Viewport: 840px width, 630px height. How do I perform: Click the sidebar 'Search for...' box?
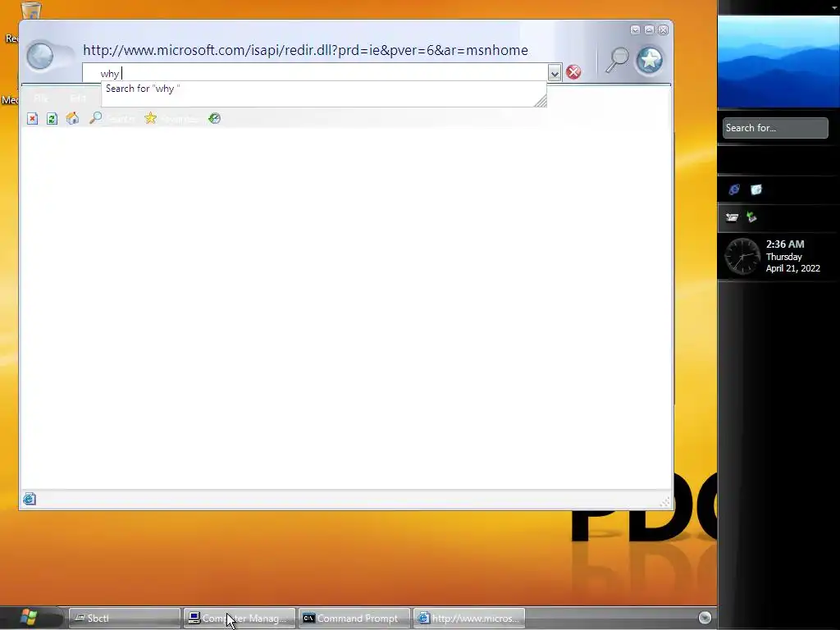775,128
